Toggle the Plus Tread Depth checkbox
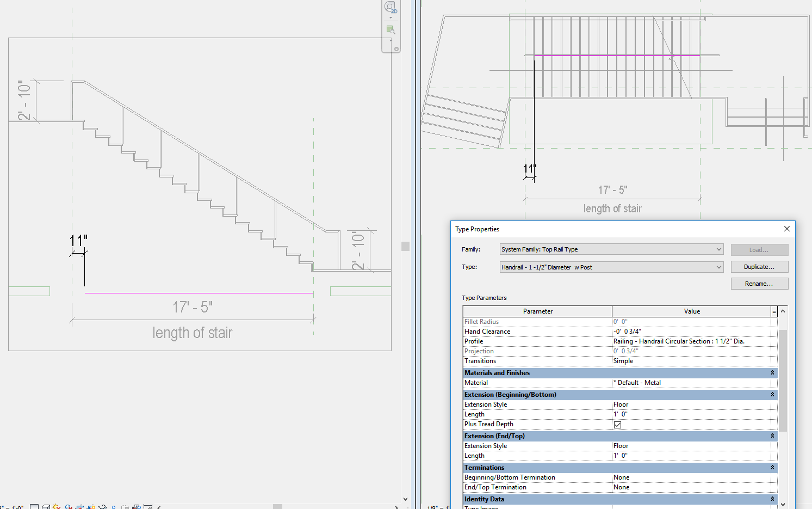 click(617, 425)
